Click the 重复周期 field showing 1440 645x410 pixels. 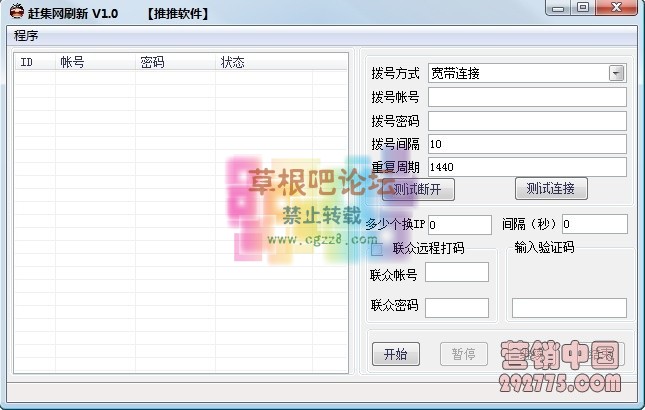pyautogui.click(x=527, y=167)
